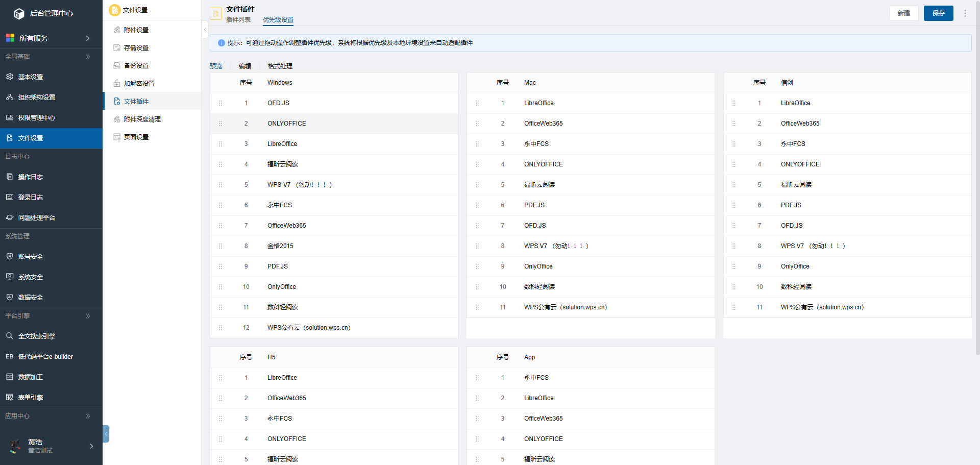
Task: Open 文件设置 in the main sidebar
Action: click(x=51, y=138)
